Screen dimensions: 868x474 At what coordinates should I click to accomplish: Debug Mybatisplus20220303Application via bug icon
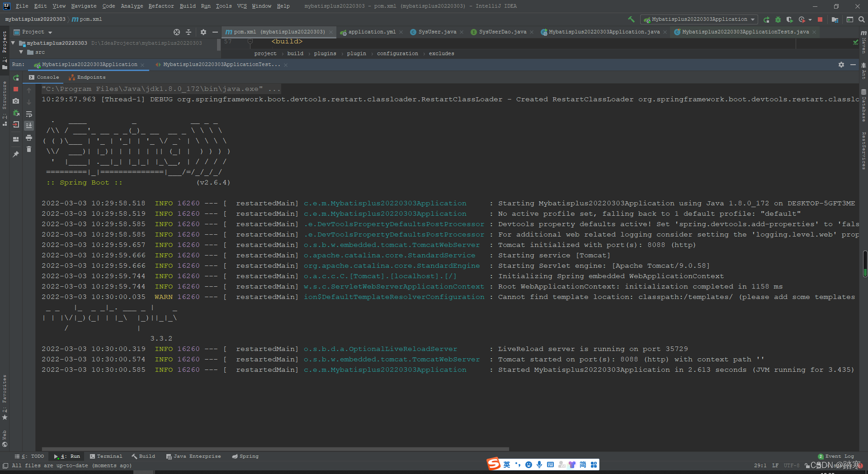[x=778, y=19]
